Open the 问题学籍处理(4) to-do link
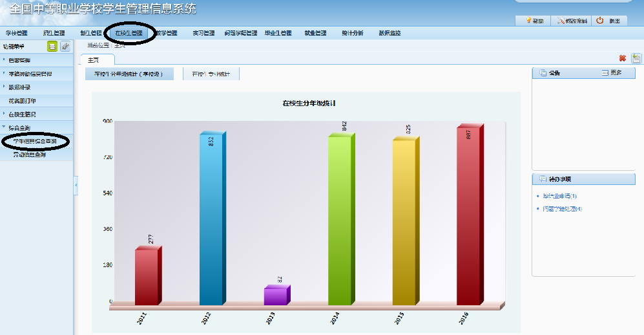This screenshot has height=335, width=644. 562,209
